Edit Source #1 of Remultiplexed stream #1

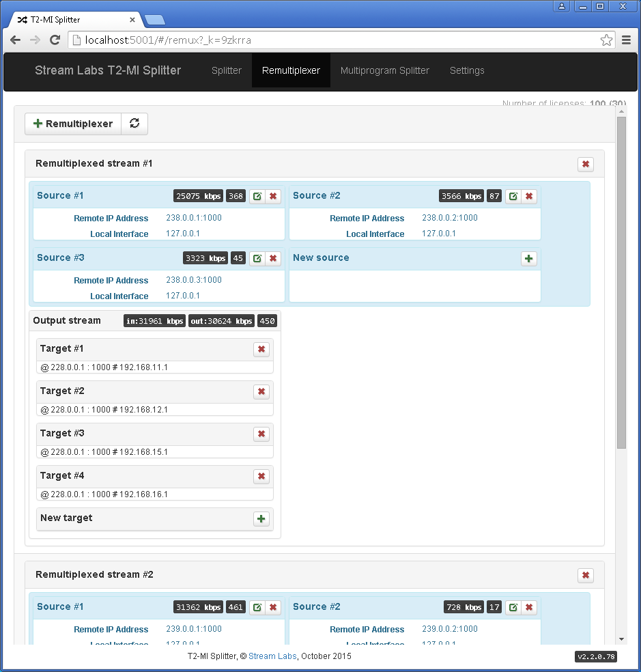(257, 196)
